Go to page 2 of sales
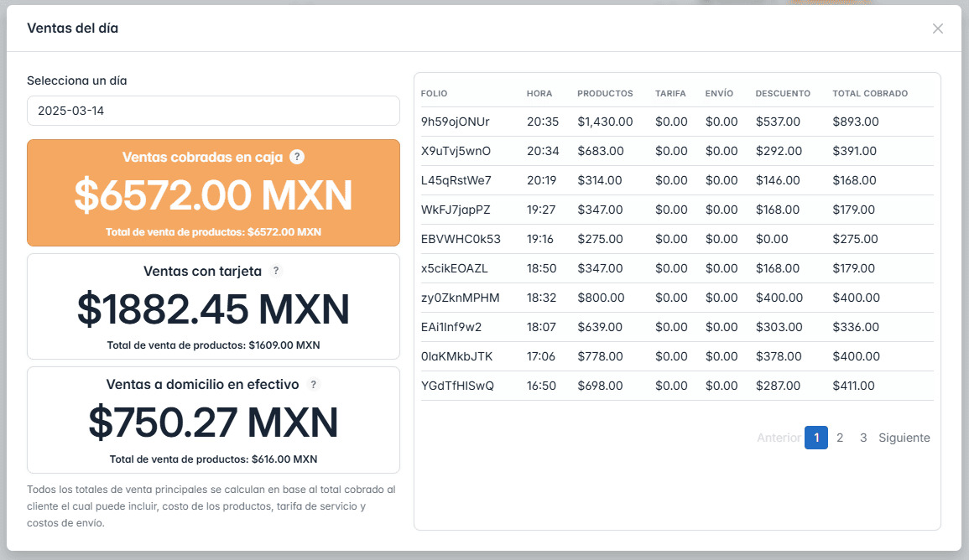 click(840, 438)
